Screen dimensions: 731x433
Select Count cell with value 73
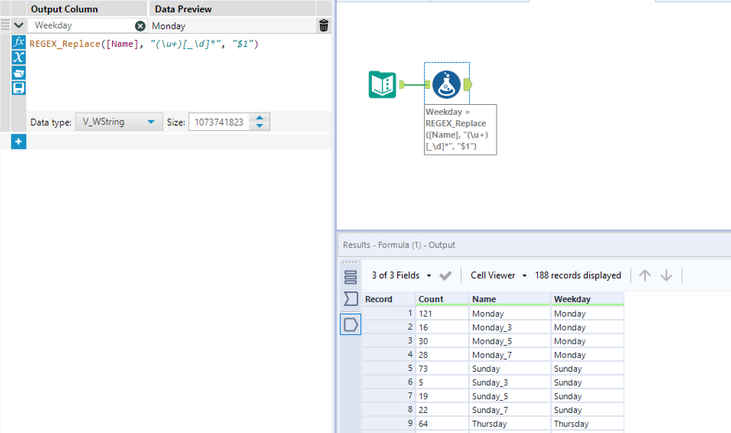click(x=442, y=369)
